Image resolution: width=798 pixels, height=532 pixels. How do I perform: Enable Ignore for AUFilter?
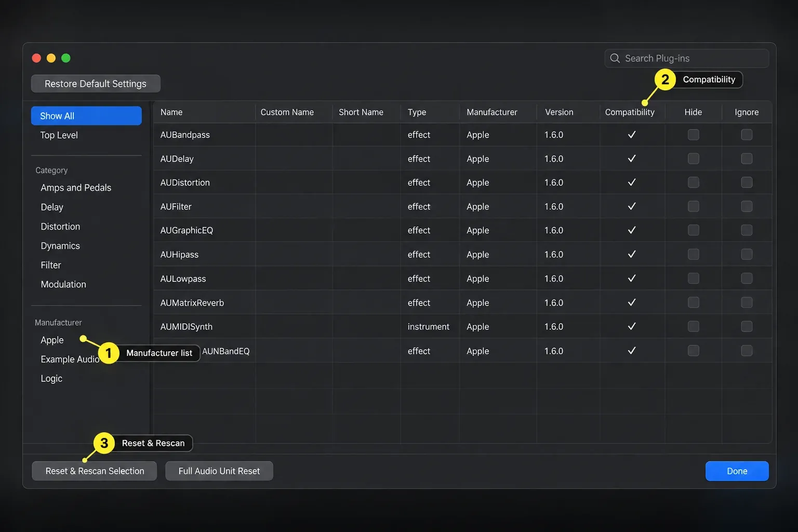[747, 206]
